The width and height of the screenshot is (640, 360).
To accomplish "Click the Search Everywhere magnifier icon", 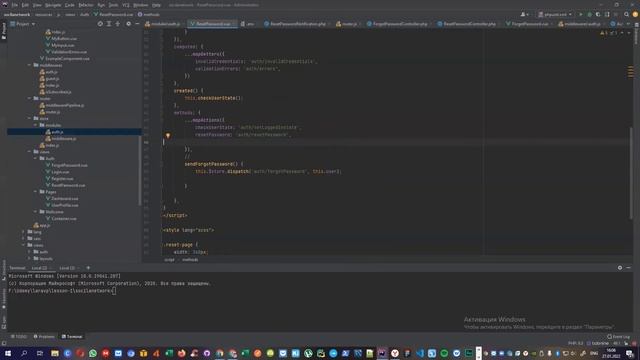I will 626,14.
